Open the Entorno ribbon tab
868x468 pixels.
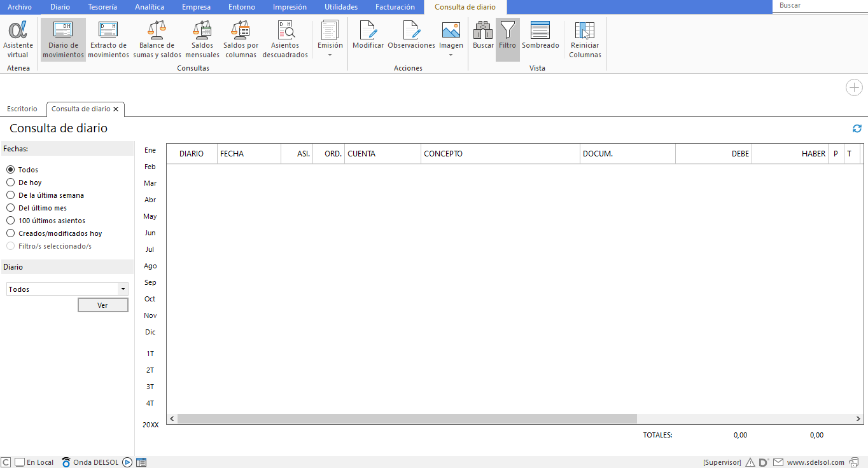(x=242, y=7)
